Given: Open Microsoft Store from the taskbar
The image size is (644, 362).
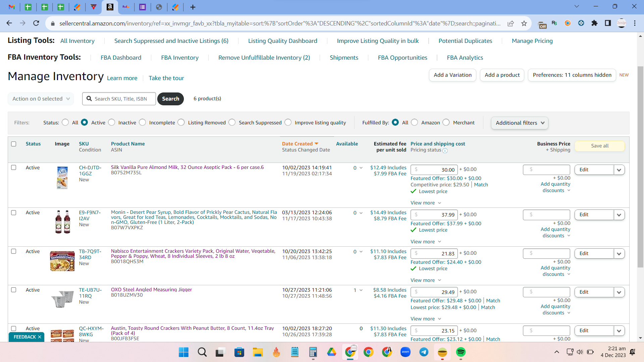Looking at the screenshot, I should [239, 352].
